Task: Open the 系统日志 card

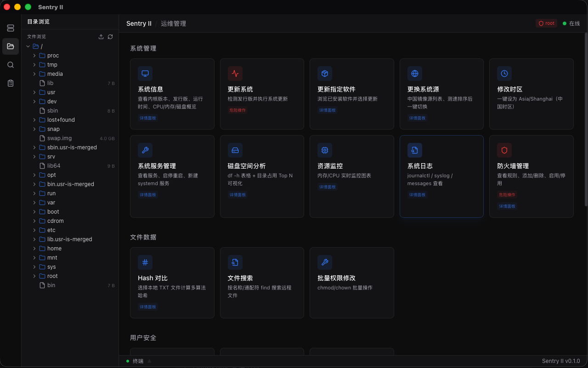Action: pos(441,176)
